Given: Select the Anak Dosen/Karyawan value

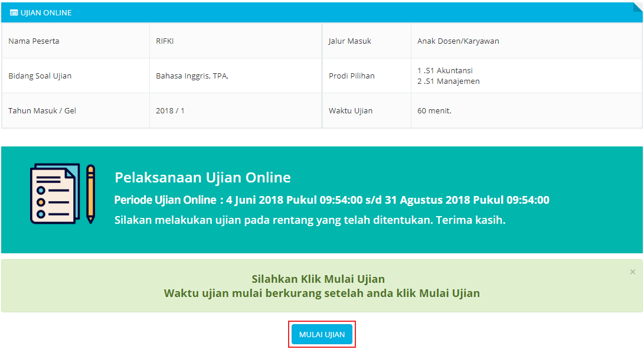Looking at the screenshot, I should (458, 41).
